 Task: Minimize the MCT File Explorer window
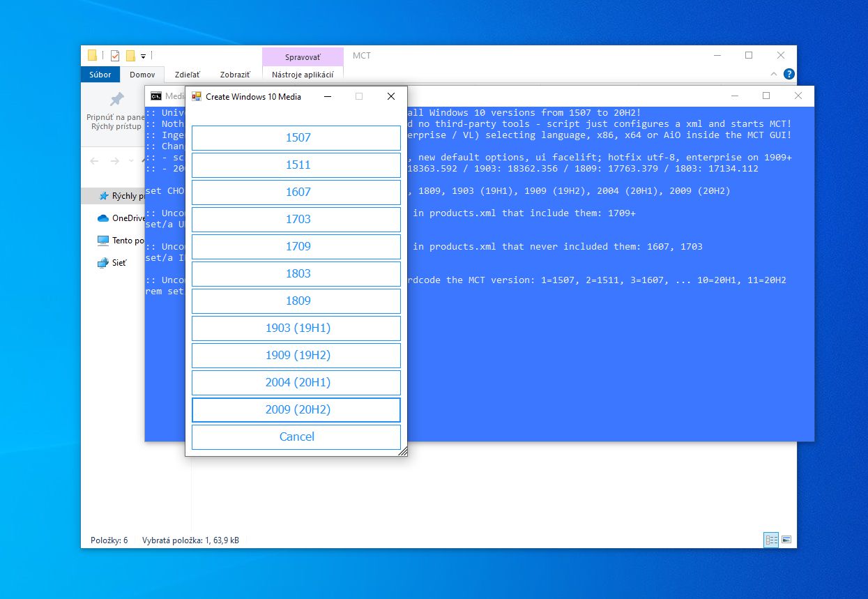pyautogui.click(x=717, y=56)
